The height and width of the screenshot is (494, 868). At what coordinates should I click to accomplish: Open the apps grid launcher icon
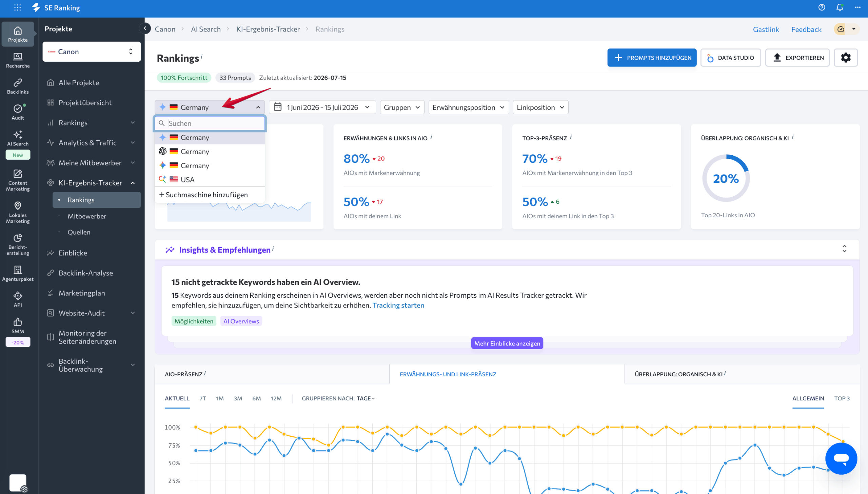pos(17,7)
